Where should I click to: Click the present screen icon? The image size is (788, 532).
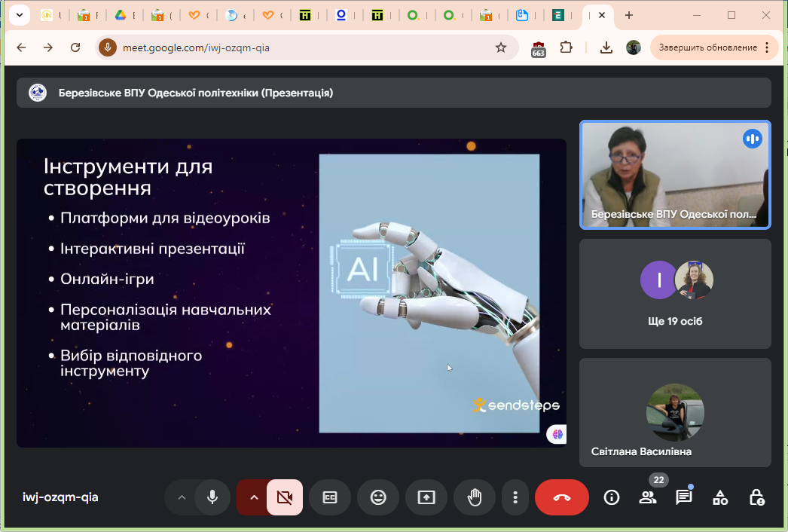pos(426,497)
